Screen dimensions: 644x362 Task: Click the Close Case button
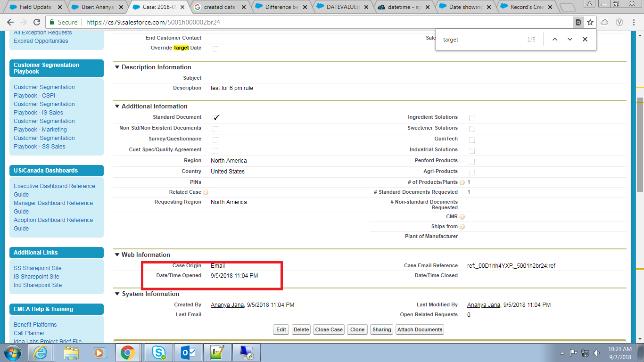click(x=329, y=329)
